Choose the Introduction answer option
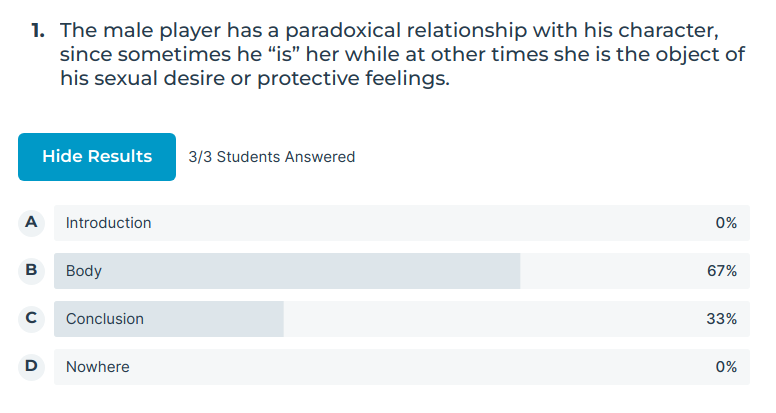776x413 pixels. pyautogui.click(x=402, y=223)
